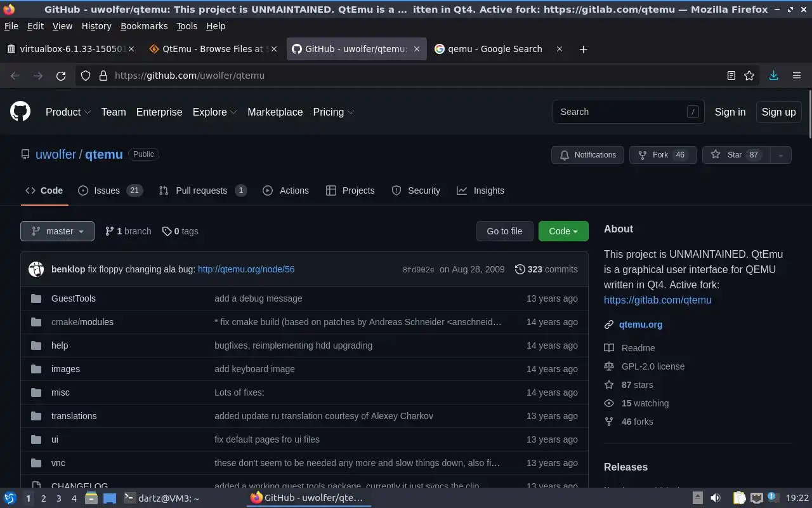
Task: Click the Go to file button
Action: click(504, 231)
